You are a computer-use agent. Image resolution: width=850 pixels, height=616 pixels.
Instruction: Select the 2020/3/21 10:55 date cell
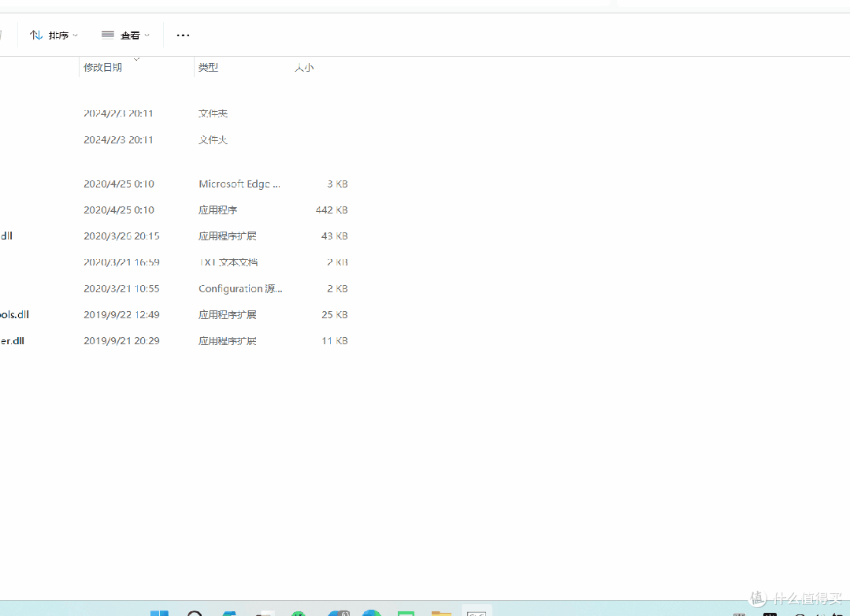121,288
